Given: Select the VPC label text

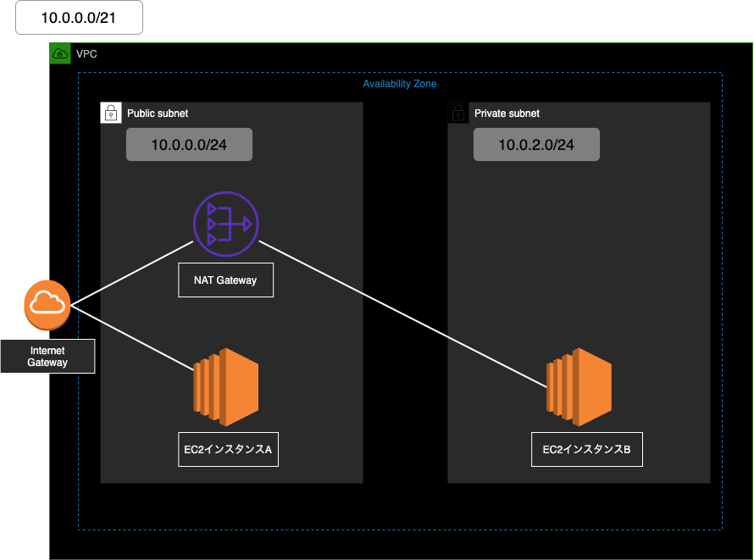Looking at the screenshot, I should pos(87,54).
